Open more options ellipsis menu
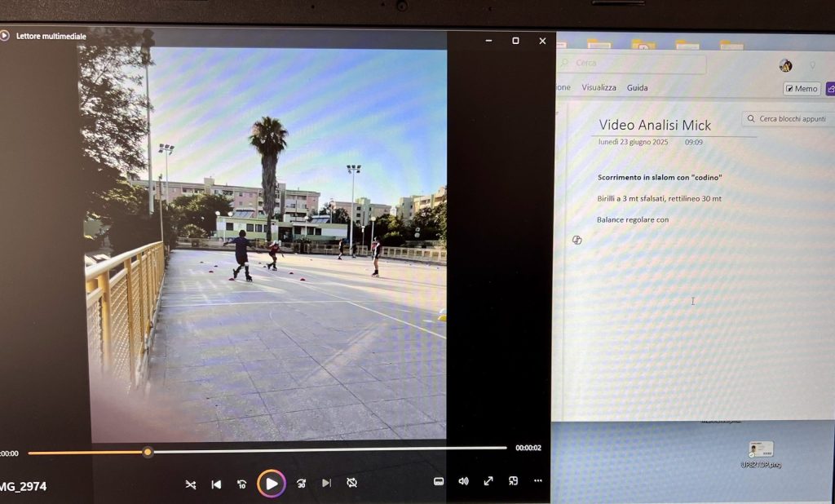 [538, 481]
